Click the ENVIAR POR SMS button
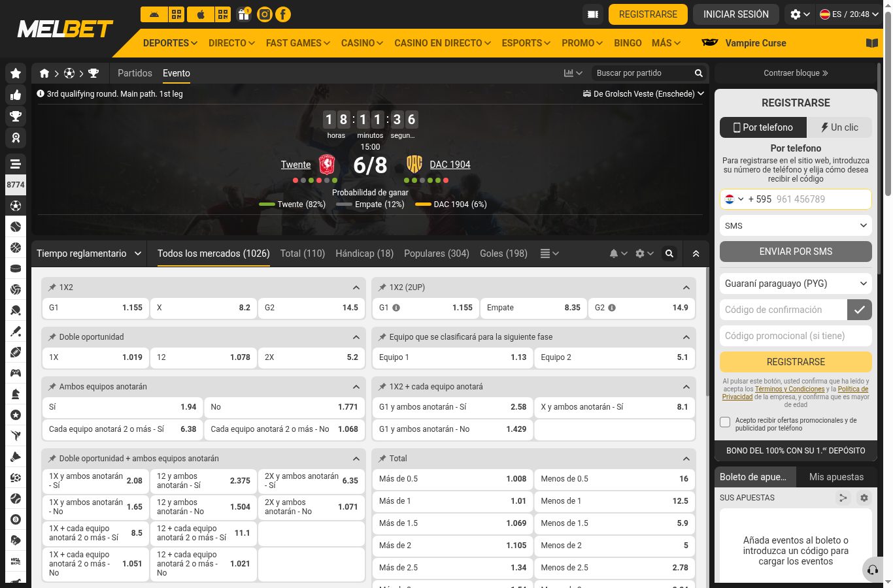 [796, 252]
